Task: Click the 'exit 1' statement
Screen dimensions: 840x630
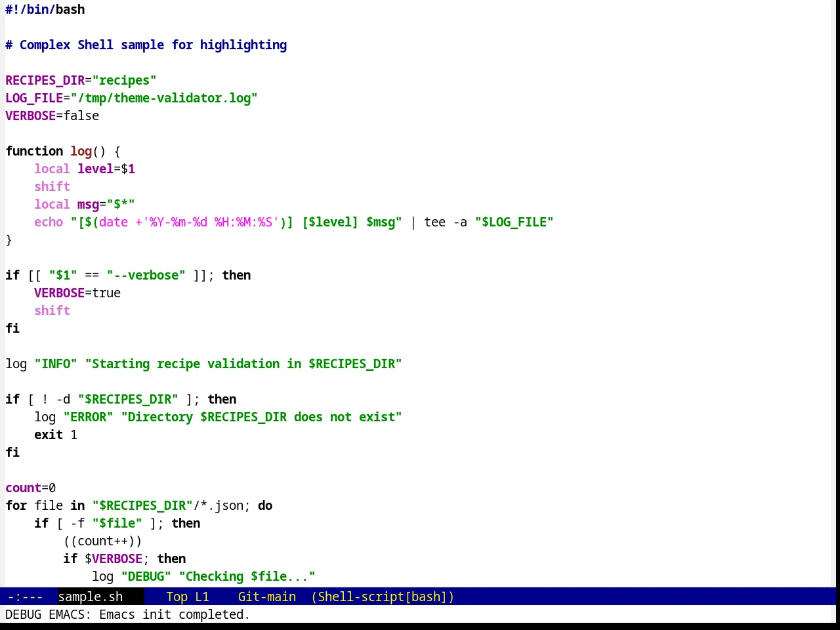Action: [x=56, y=434]
